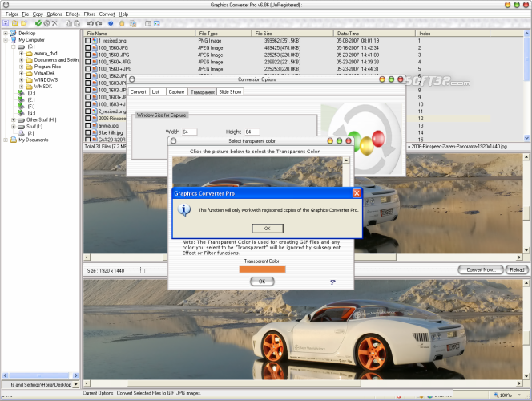532x401 pixels.
Task: Switch to the Convert tab in Conversion Options
Action: [x=138, y=91]
